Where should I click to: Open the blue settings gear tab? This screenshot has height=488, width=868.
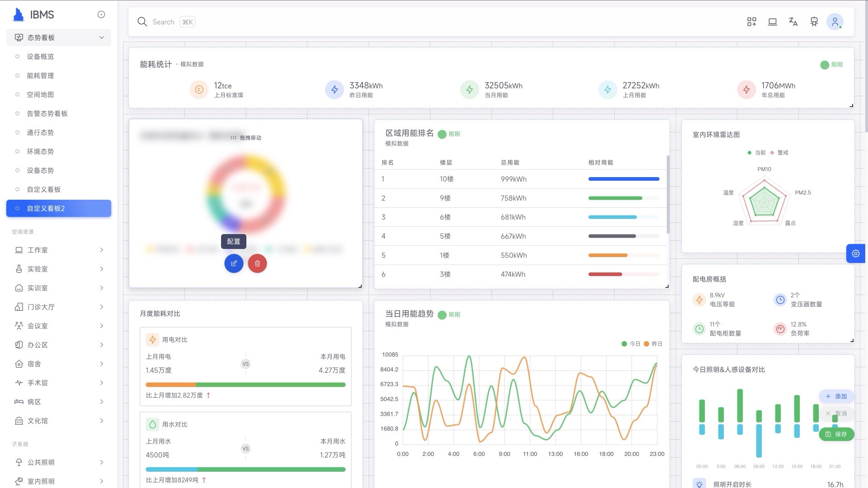click(x=855, y=253)
